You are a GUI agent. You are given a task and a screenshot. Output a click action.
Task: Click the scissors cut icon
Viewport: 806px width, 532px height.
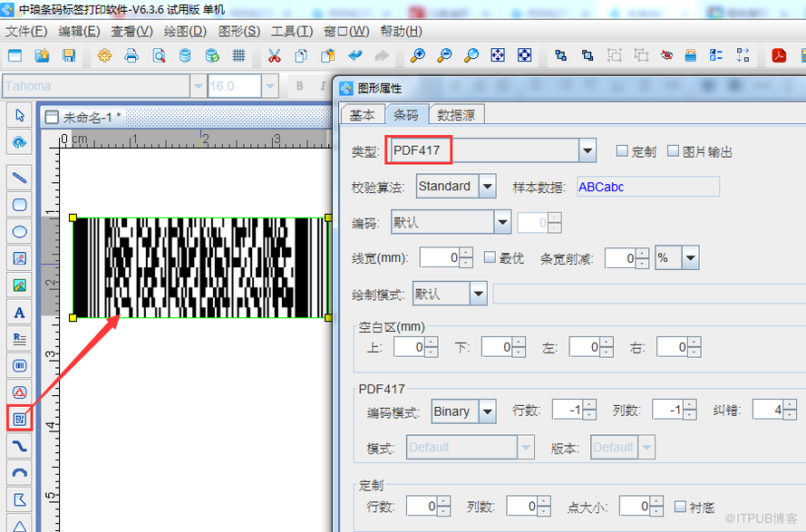pos(274,56)
